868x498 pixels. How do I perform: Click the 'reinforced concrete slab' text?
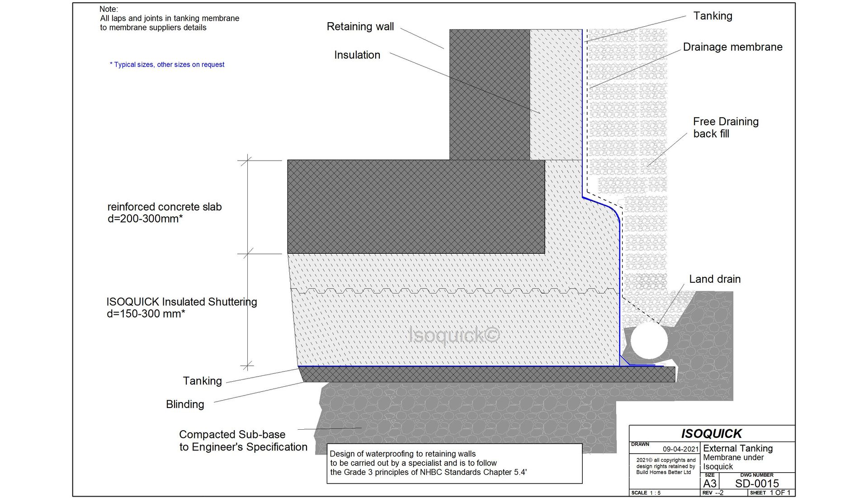click(x=165, y=207)
